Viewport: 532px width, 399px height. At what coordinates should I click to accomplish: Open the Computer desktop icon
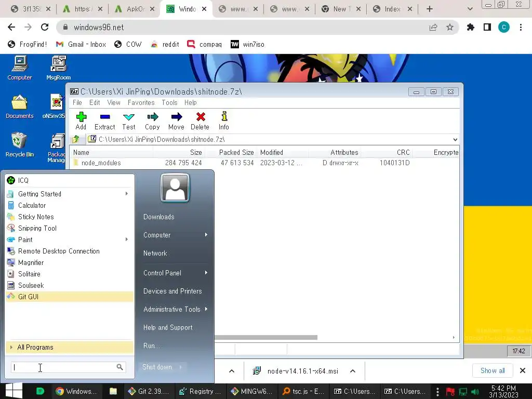click(20, 68)
